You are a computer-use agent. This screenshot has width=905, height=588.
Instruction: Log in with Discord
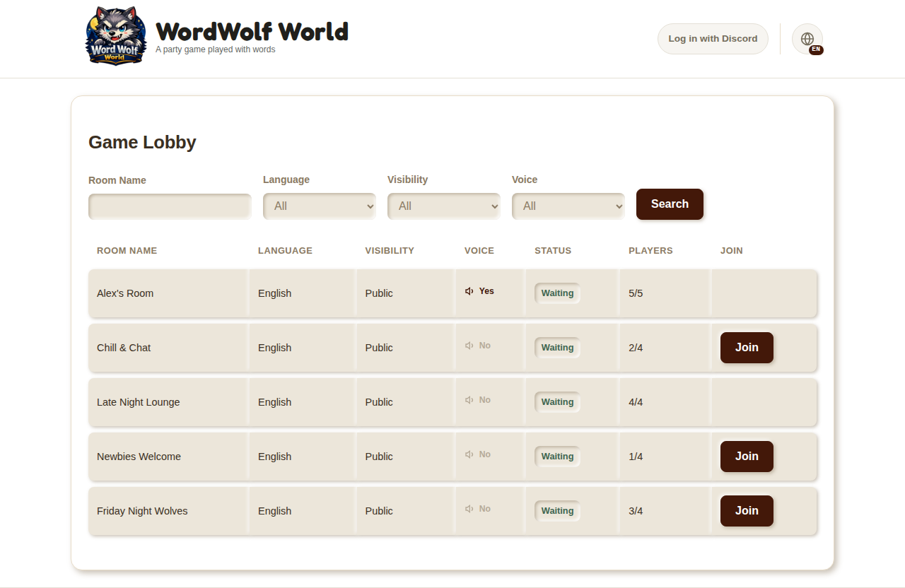click(713, 39)
